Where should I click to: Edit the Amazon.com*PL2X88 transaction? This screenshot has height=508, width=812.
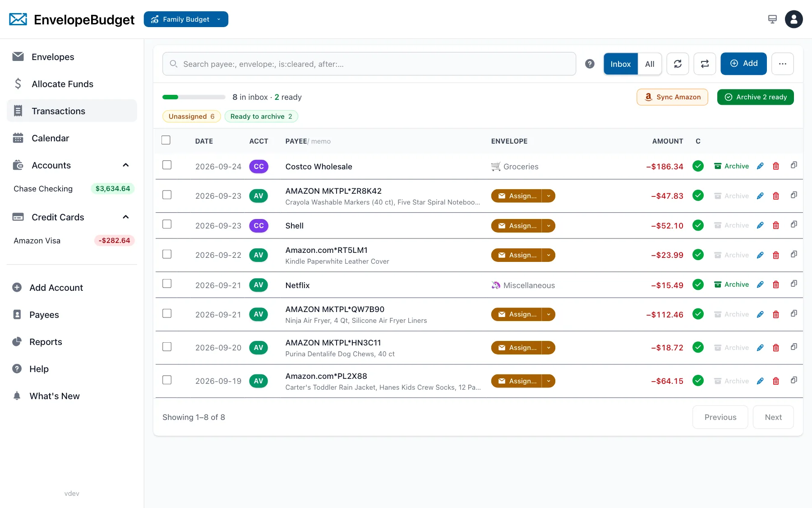pos(760,381)
